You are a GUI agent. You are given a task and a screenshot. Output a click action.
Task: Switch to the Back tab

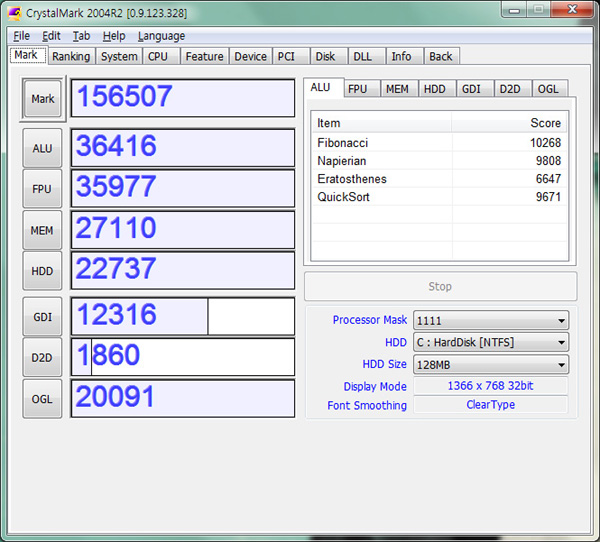[441, 56]
